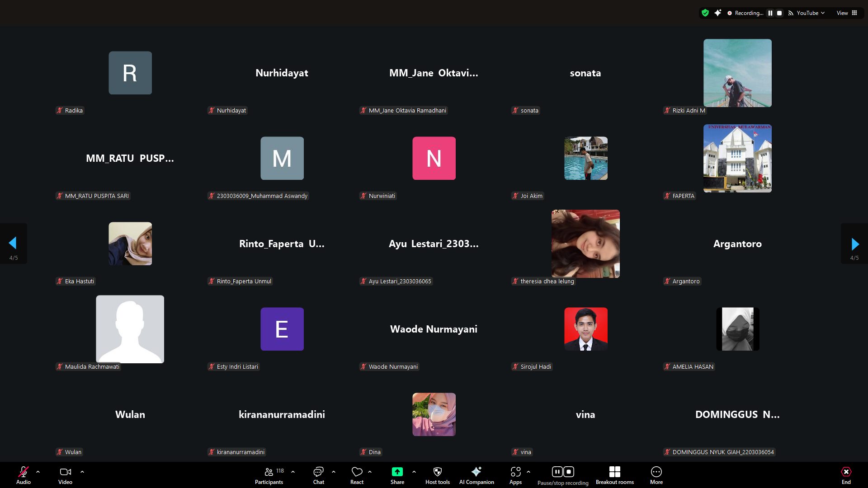
Task: Click the React heart icon
Action: [x=357, y=475]
